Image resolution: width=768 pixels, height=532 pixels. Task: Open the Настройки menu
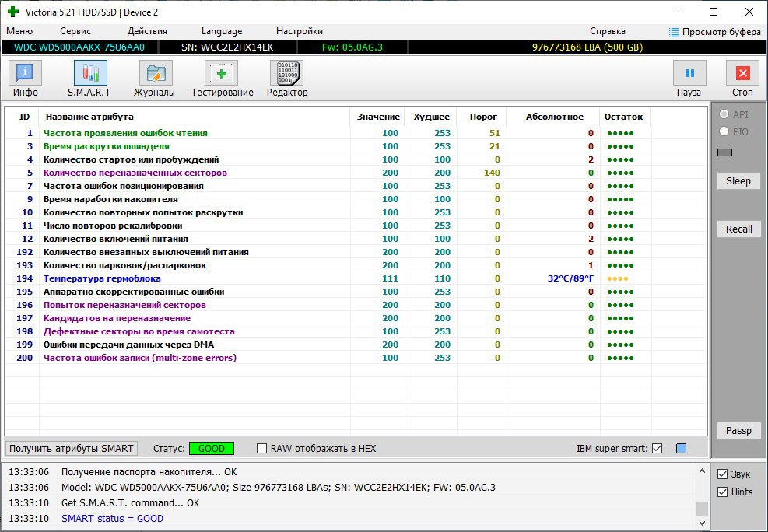point(300,31)
